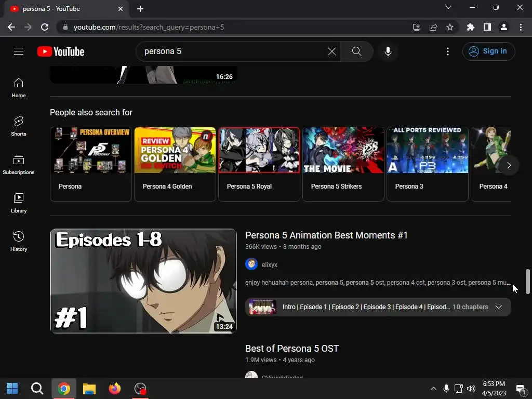Screen dimensions: 532x399
Task: Click the install app icon in address bar
Action: 416,27
